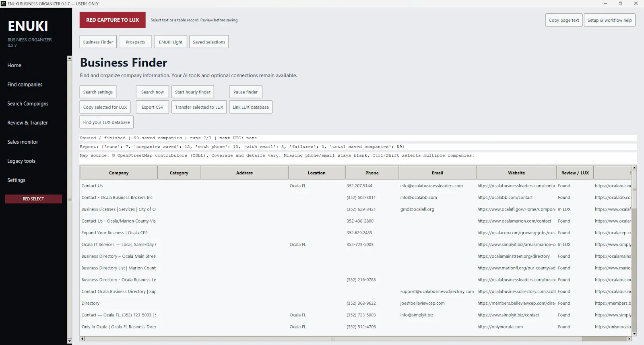644x345 pixels.
Task: Sort by the Category column header
Action: point(179,173)
